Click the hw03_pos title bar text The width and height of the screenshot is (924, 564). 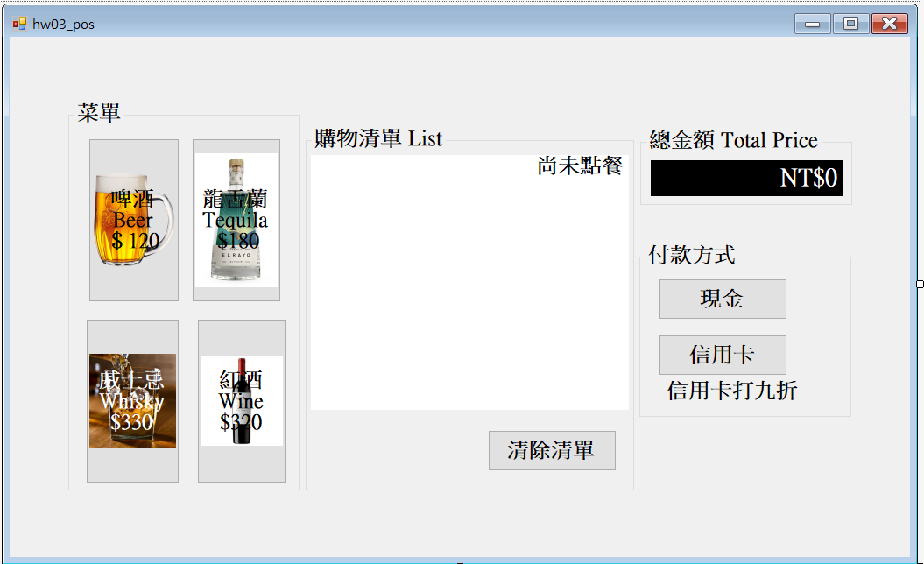[64, 25]
